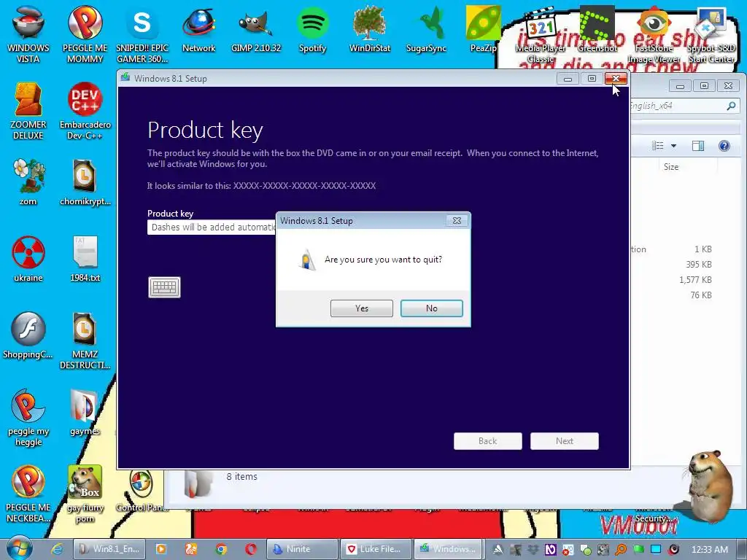Launch GIMP 2.10.32 from the desktop

(x=256, y=28)
